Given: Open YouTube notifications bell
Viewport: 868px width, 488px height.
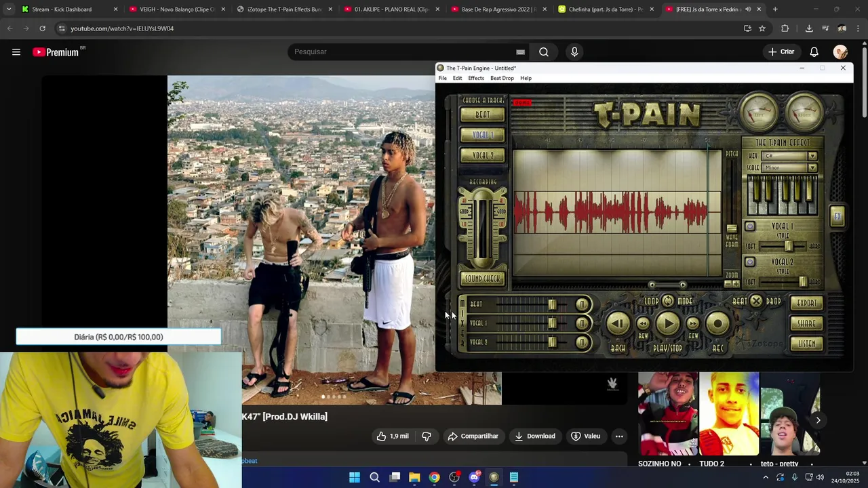Looking at the screenshot, I should click(814, 52).
